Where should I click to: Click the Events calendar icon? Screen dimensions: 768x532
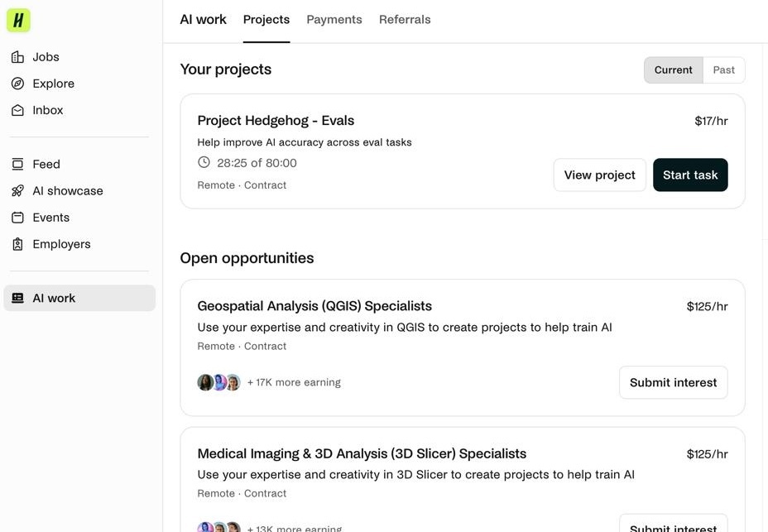tap(17, 218)
